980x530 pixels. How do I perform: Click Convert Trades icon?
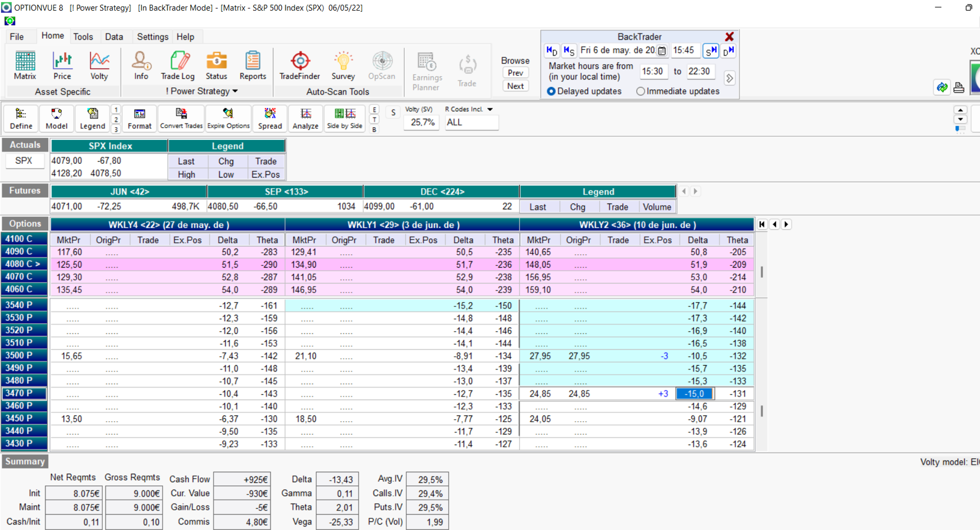181,119
